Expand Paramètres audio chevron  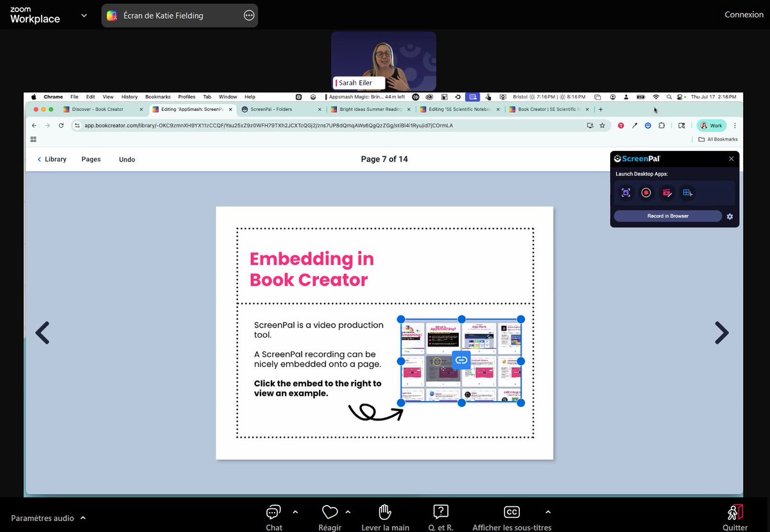(83, 518)
